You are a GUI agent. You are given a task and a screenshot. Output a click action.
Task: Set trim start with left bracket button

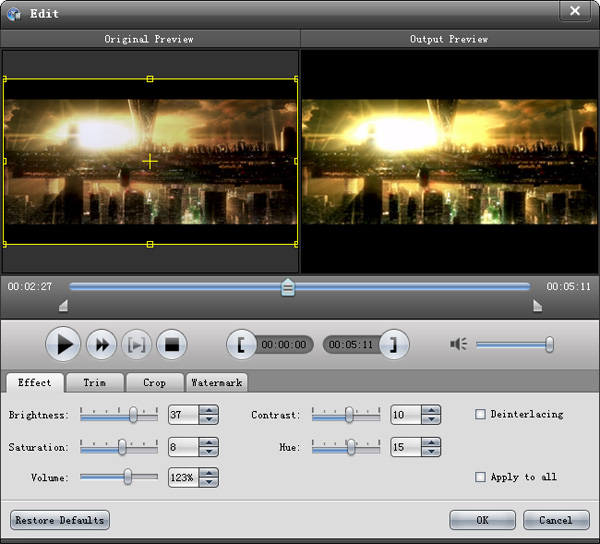coord(241,345)
